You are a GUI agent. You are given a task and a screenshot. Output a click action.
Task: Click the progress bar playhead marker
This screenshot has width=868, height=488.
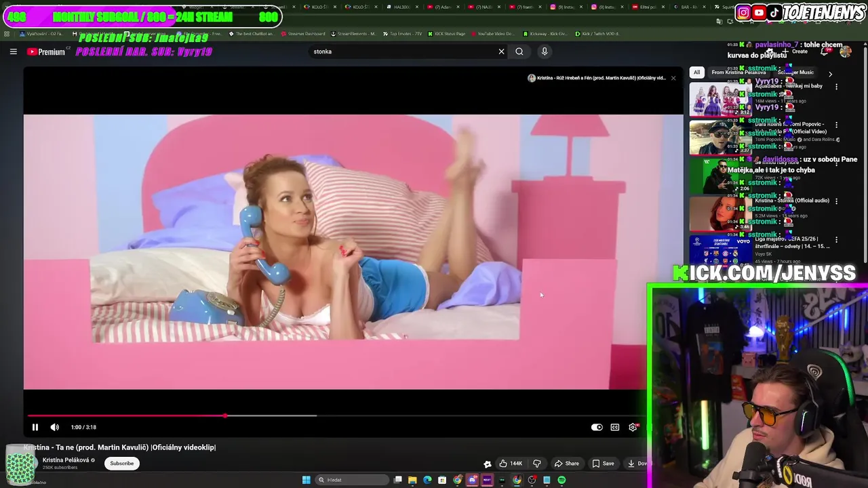click(225, 415)
